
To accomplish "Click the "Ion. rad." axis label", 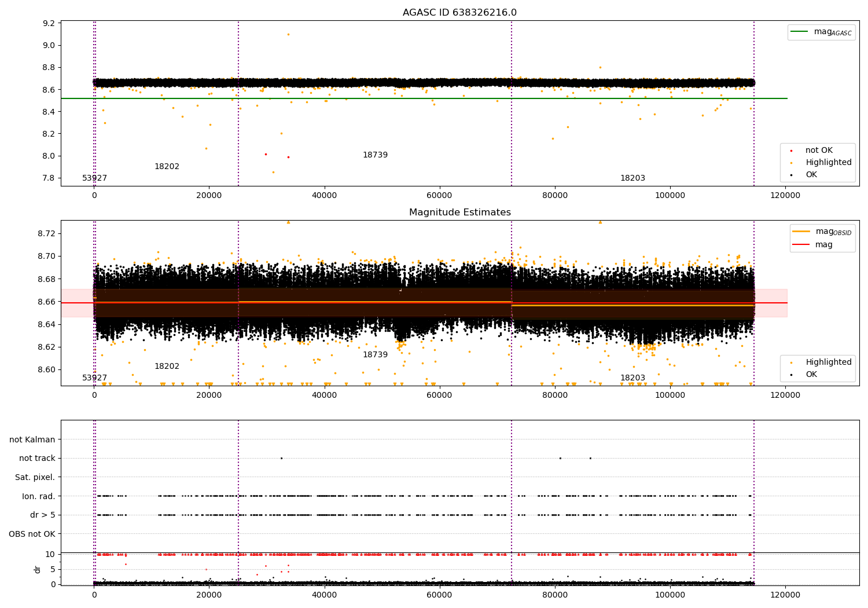I will 39,496.
